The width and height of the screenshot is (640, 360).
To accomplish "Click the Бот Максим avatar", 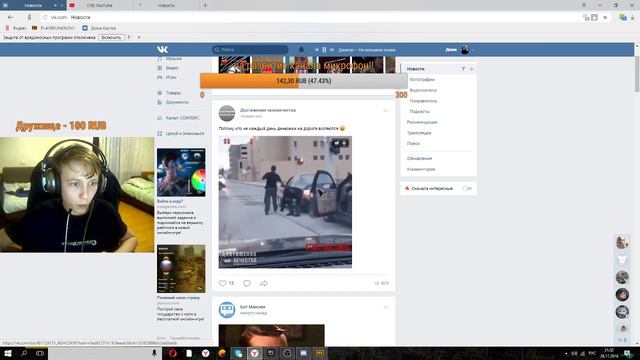I will [227, 310].
